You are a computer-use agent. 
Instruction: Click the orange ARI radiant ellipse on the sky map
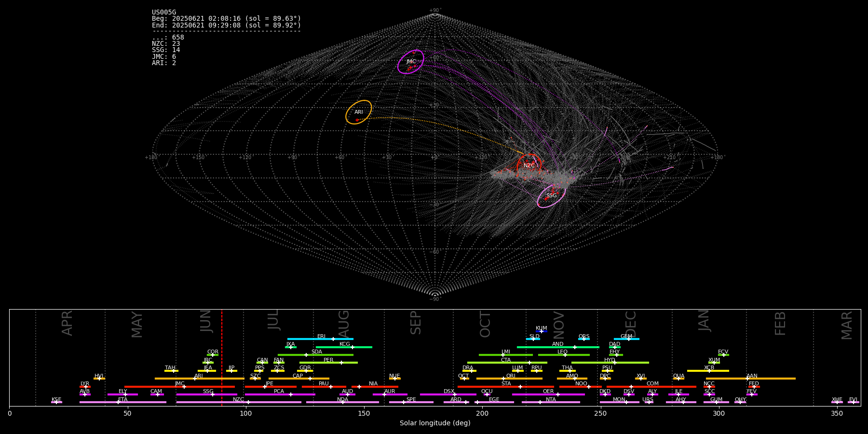[x=359, y=112]
